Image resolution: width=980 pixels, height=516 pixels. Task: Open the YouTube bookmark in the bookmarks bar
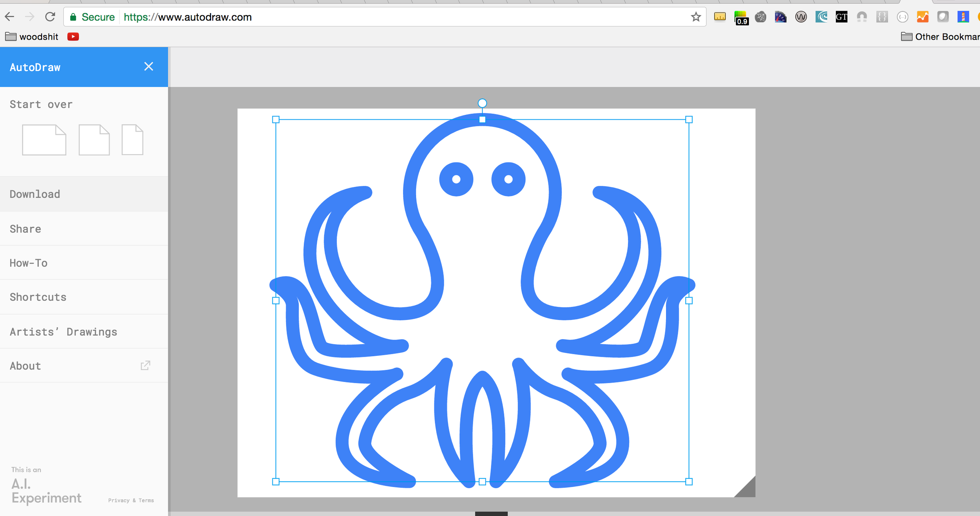click(x=73, y=36)
